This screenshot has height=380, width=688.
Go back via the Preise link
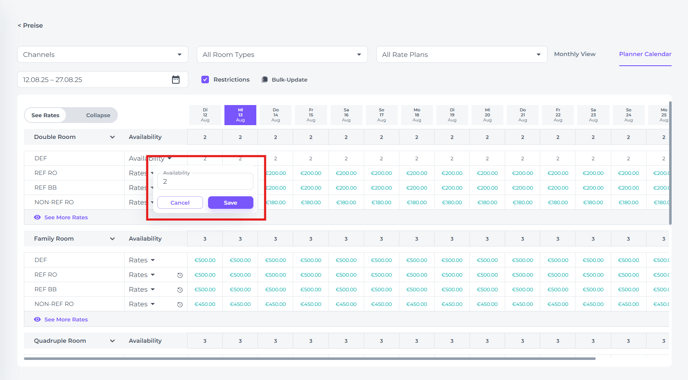pos(30,25)
